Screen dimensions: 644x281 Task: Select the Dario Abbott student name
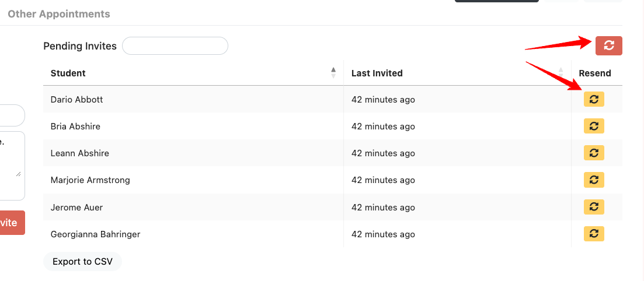76,100
